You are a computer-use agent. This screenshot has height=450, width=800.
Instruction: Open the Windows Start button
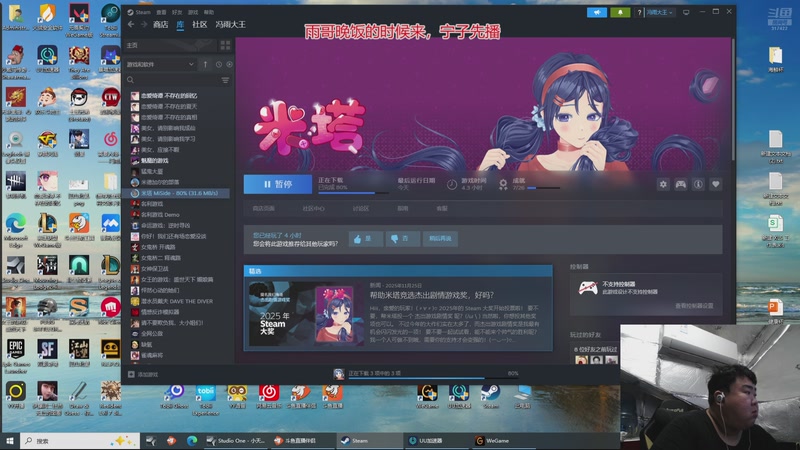point(10,441)
